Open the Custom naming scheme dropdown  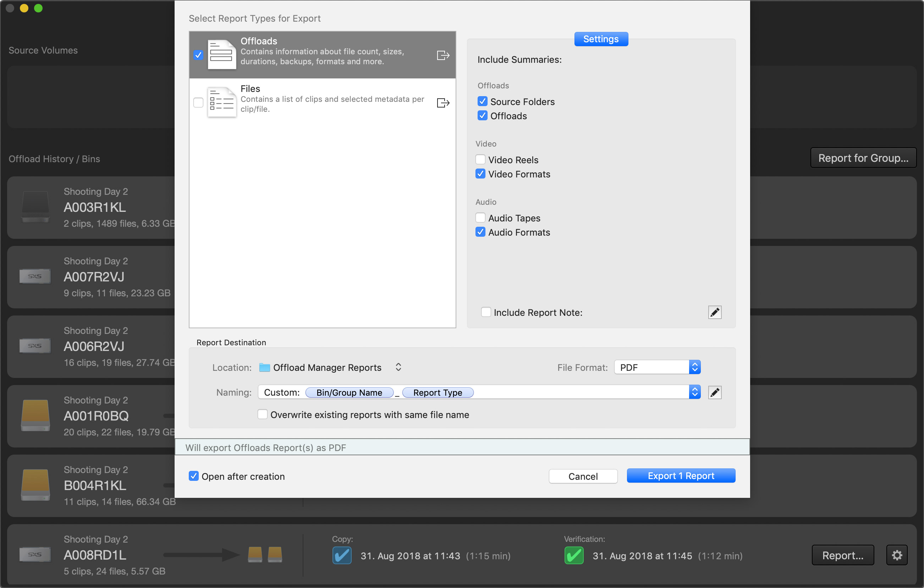[694, 392]
